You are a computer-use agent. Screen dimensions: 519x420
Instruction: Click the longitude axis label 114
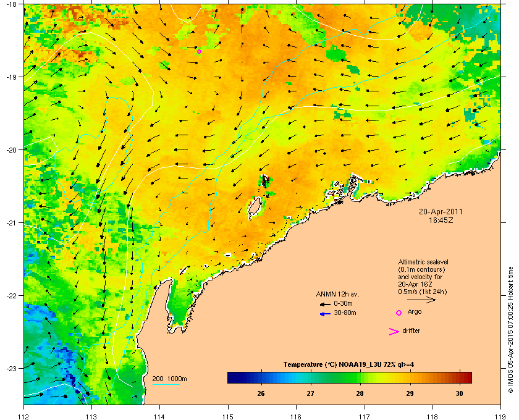pyautogui.click(x=159, y=416)
